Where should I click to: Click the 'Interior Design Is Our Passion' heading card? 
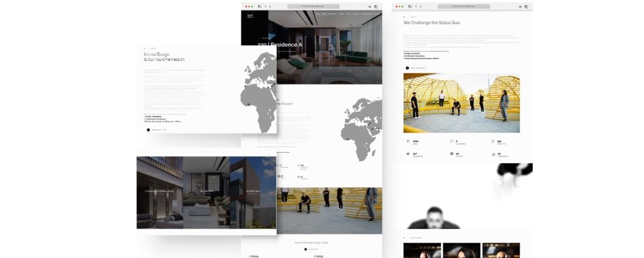click(x=164, y=57)
